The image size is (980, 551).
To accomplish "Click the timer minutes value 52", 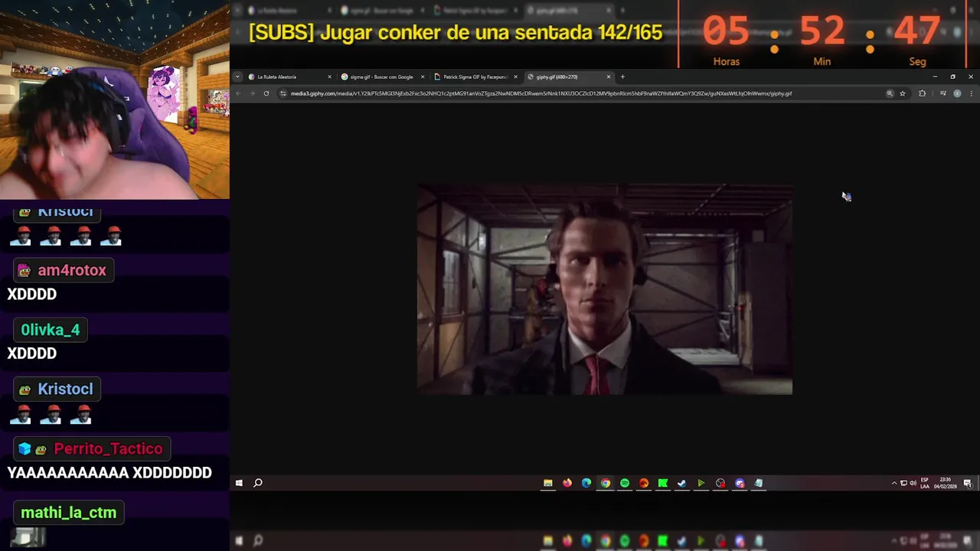I will 822,31.
